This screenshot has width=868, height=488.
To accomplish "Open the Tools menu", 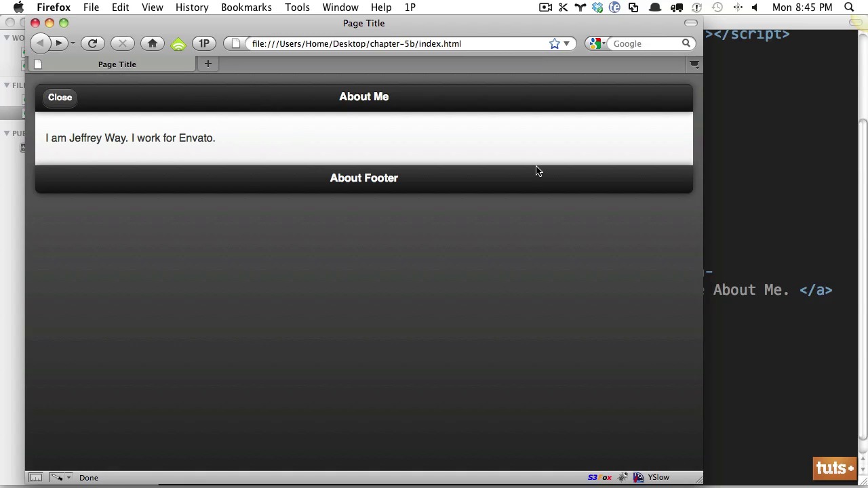I will [297, 7].
